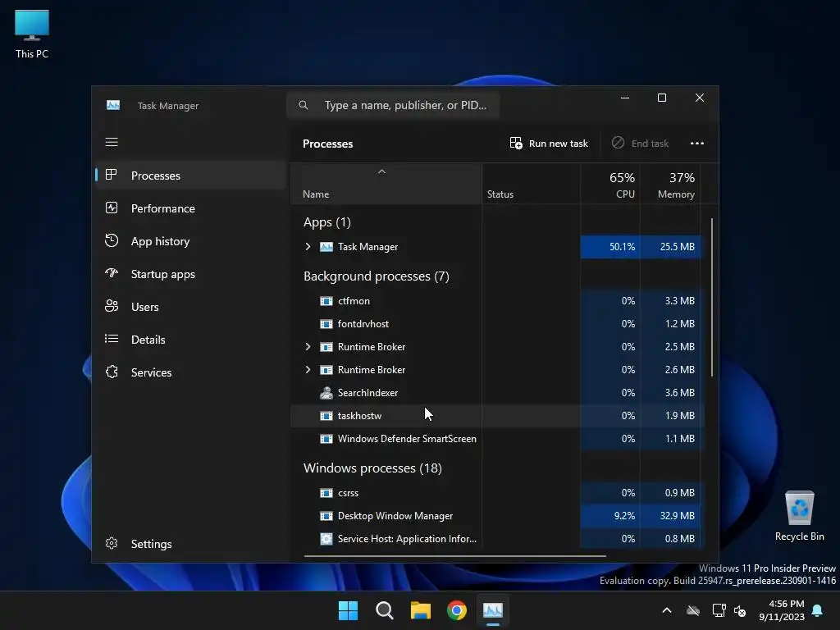Click the Apps (1) group heading

[x=326, y=221]
